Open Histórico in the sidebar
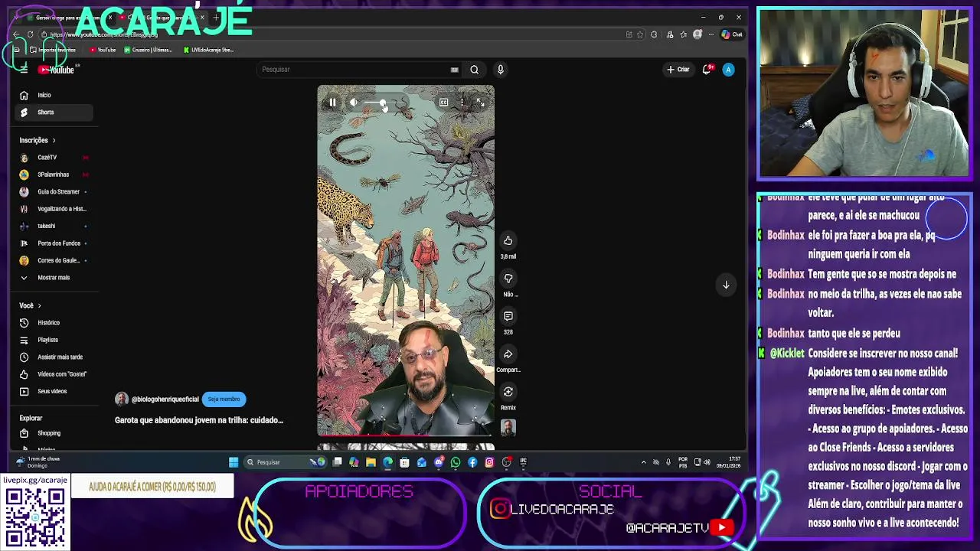The height and width of the screenshot is (551, 980). tap(53, 323)
